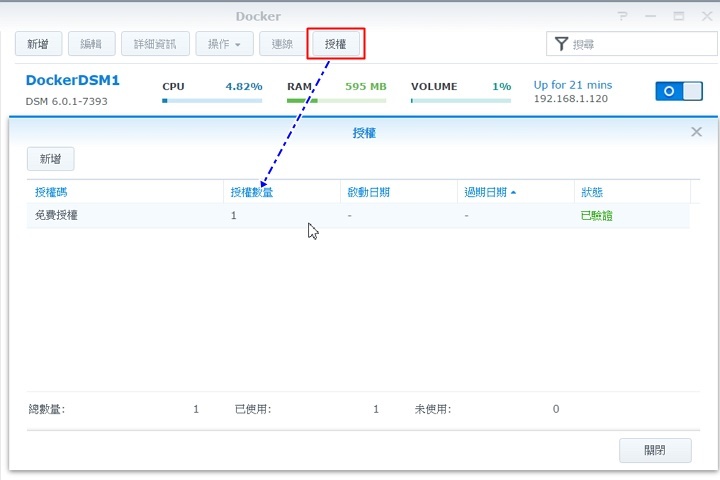Open the 操作 dropdown menu

coord(224,44)
